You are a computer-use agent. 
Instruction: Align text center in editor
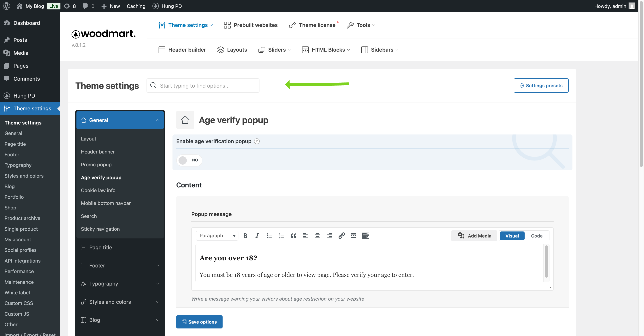[317, 236]
